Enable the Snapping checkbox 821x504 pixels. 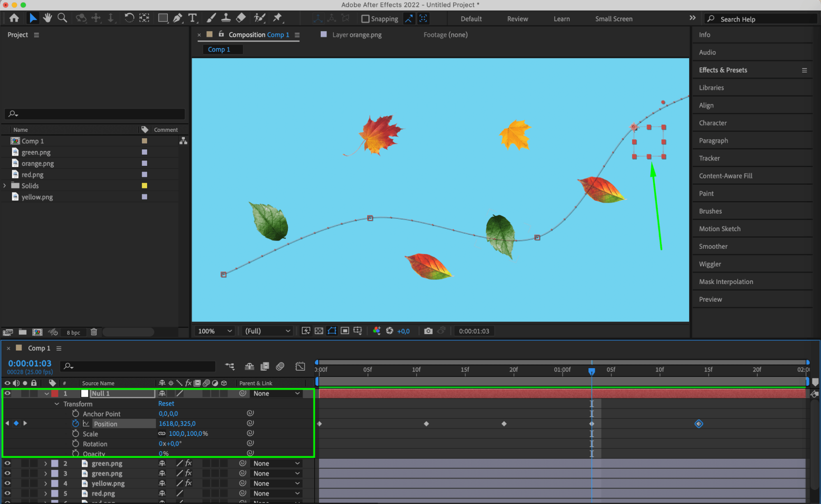point(365,19)
